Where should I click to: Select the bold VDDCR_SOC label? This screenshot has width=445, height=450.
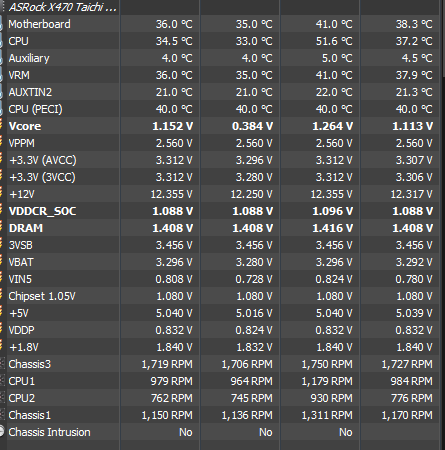[42, 211]
